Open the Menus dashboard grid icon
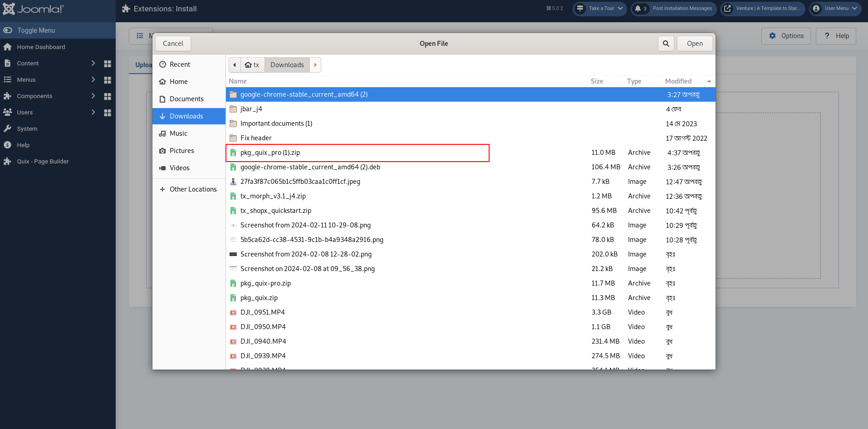Image resolution: width=868 pixels, height=429 pixels. coord(108,80)
